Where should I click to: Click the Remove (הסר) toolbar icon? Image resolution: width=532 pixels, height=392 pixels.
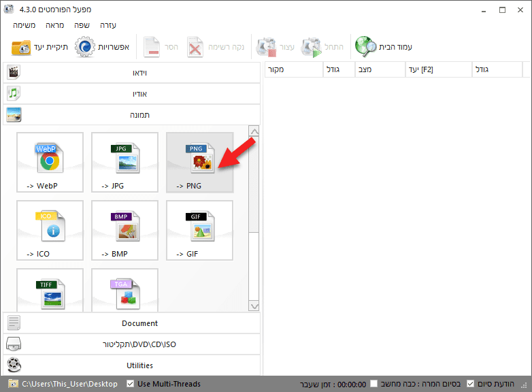[151, 47]
